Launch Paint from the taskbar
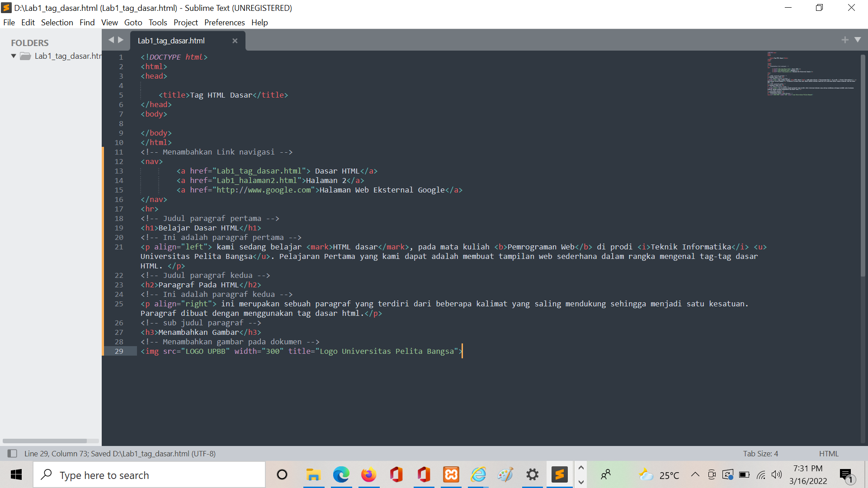 click(505, 474)
